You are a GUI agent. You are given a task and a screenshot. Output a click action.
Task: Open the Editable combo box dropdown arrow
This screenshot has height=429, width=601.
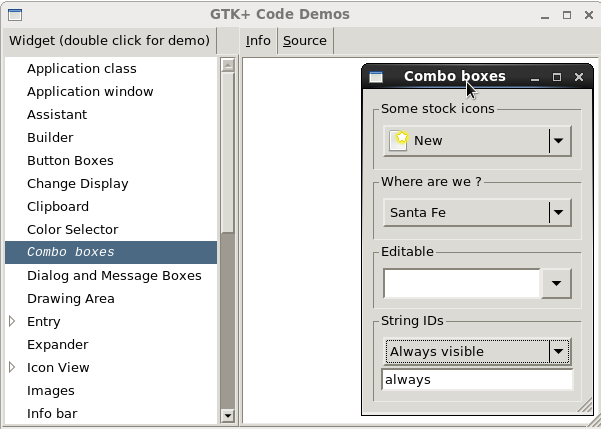point(557,284)
